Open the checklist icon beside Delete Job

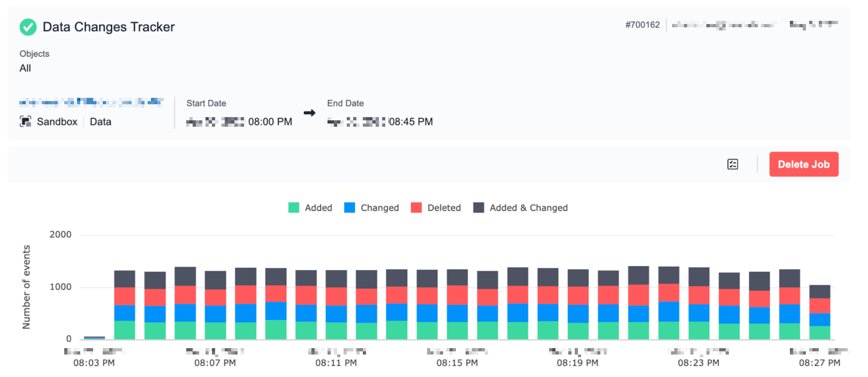[x=733, y=164]
